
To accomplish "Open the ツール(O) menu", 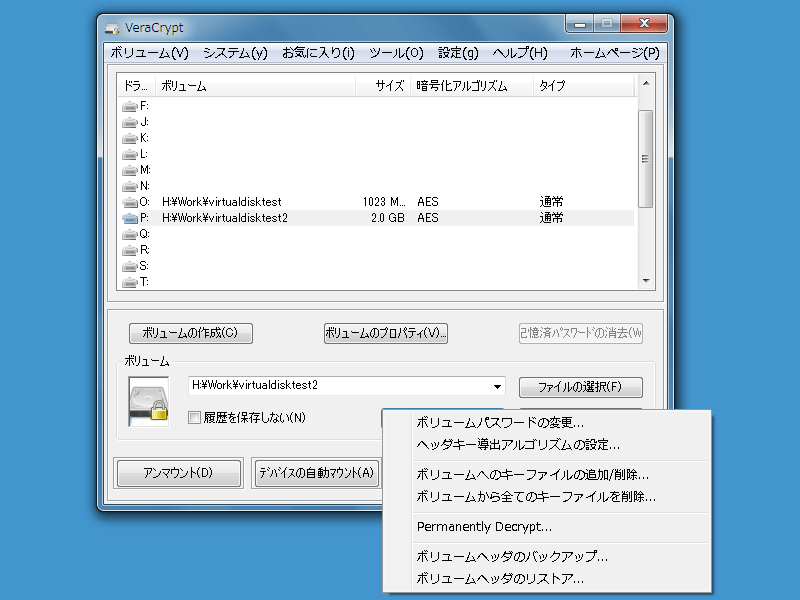I will click(x=396, y=53).
